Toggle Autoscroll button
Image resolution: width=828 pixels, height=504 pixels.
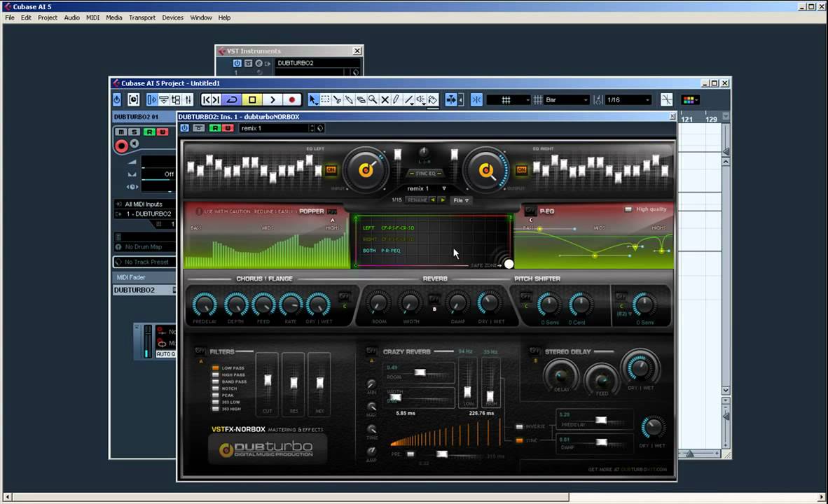(451, 99)
